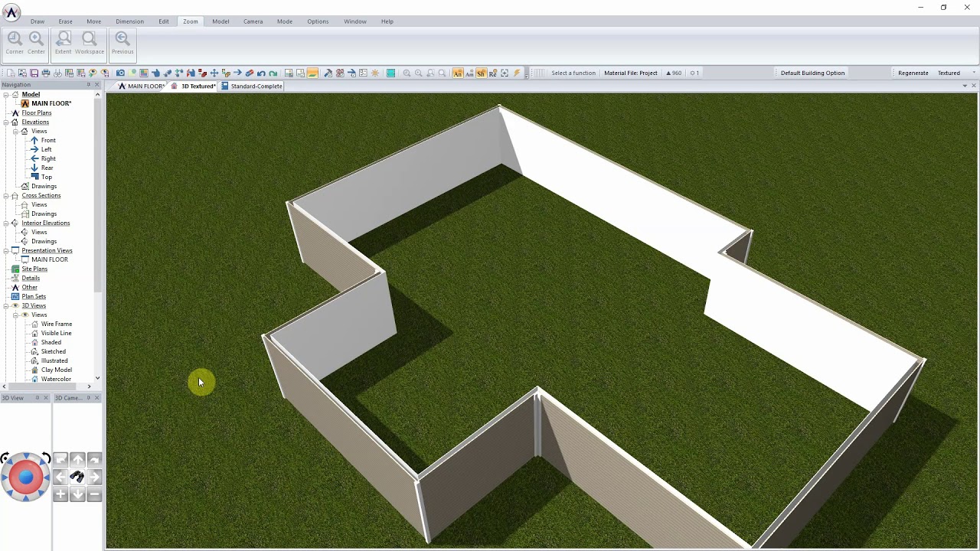Image resolution: width=980 pixels, height=551 pixels.
Task: Collapse the Elevations tree node
Action: tap(5, 122)
